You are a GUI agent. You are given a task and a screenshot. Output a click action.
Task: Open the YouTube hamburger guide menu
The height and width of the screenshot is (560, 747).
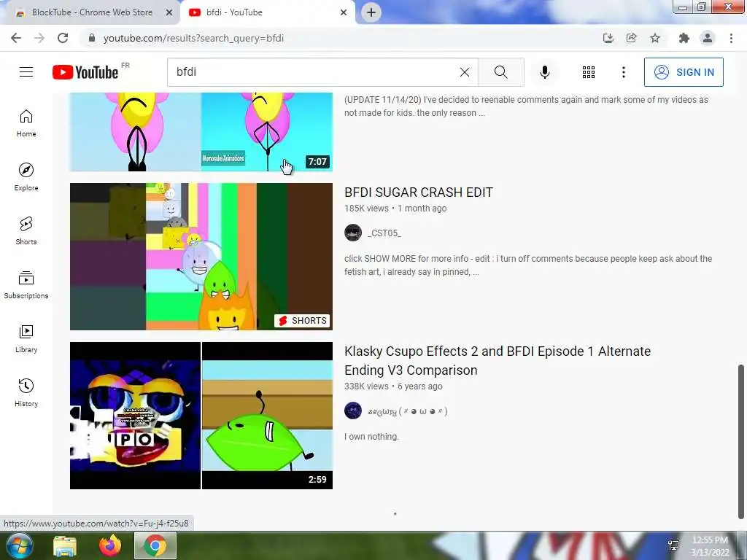26,72
